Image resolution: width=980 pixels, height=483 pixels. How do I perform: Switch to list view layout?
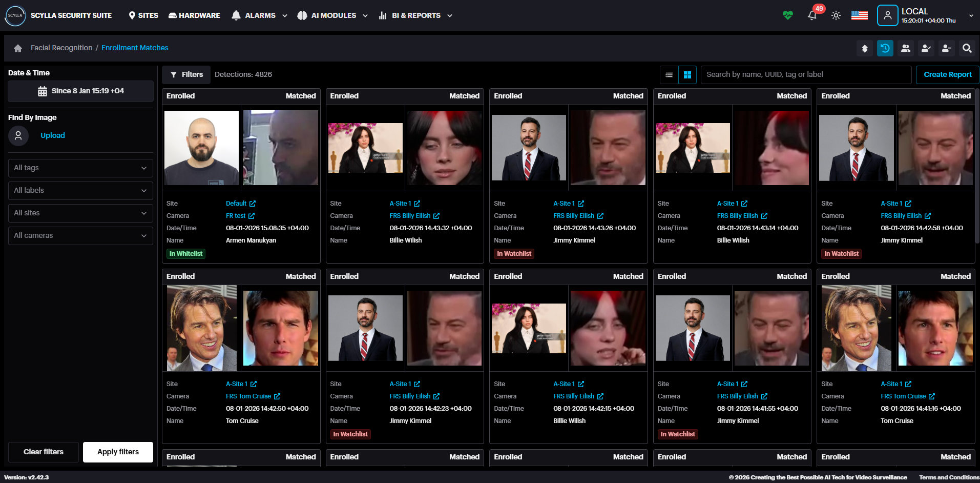[669, 75]
